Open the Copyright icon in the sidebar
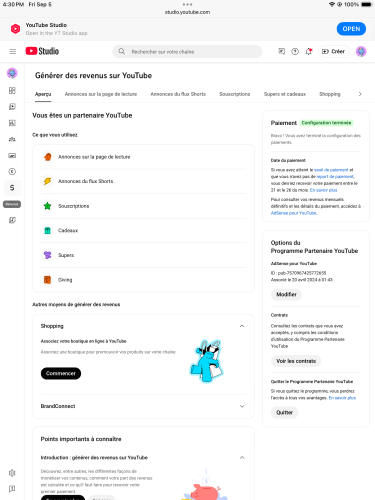Image resolution: width=375 pixels, height=500 pixels. pos(12,172)
